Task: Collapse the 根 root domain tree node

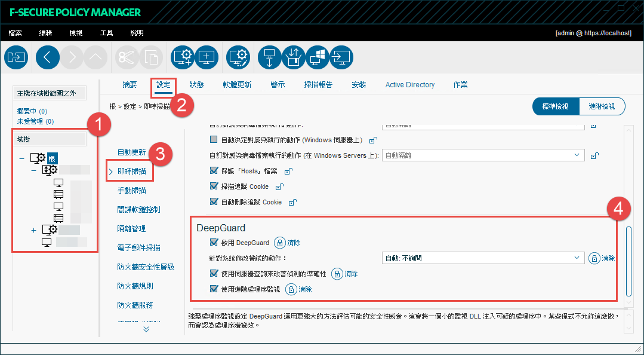Action: pyautogui.click(x=21, y=158)
